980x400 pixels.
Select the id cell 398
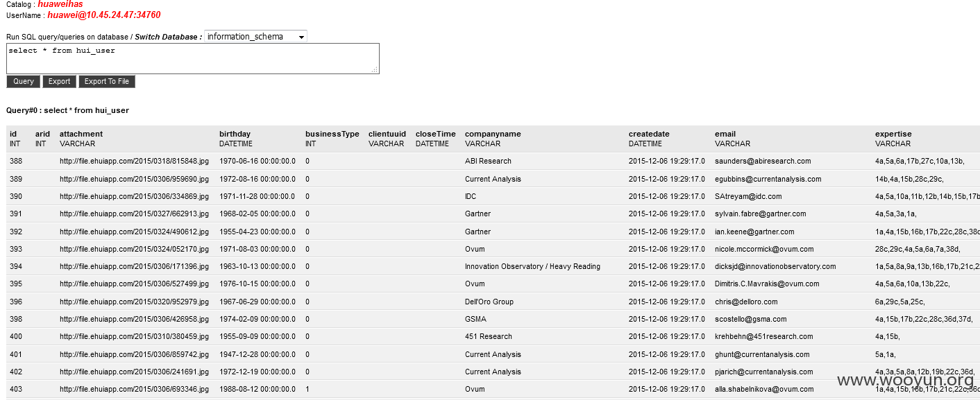click(x=16, y=319)
